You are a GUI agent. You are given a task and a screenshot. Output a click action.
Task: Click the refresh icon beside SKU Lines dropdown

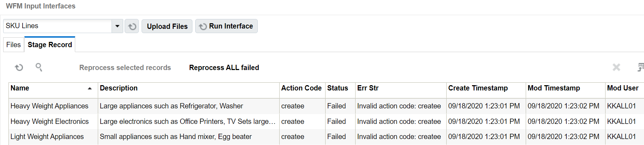[132, 26]
